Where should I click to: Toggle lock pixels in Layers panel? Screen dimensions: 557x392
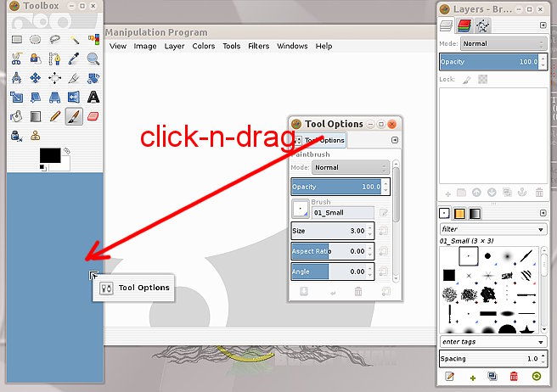467,80
